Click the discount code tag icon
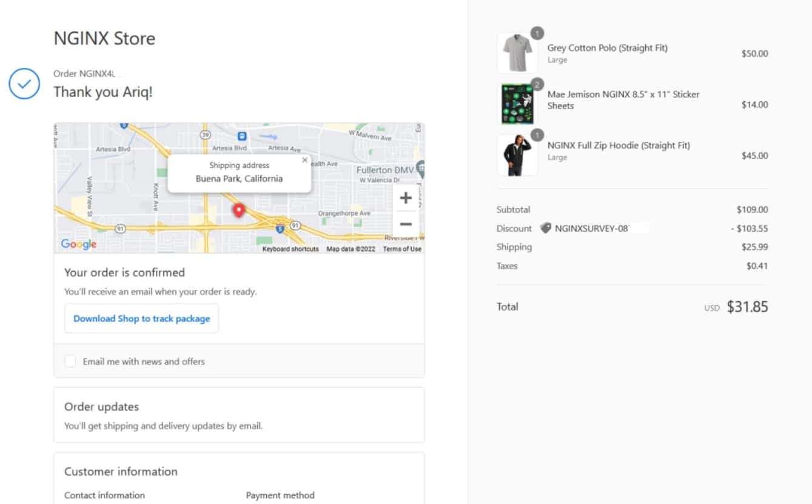The height and width of the screenshot is (504, 812). (x=545, y=228)
